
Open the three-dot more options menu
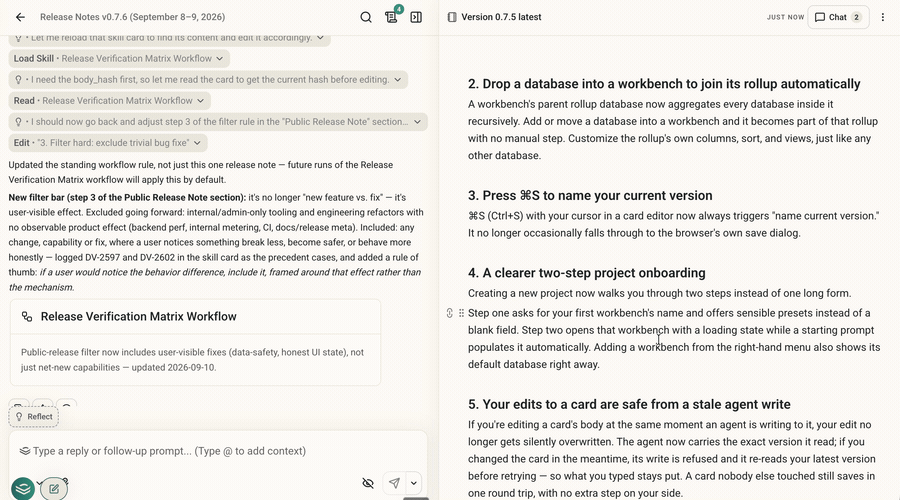click(x=883, y=17)
